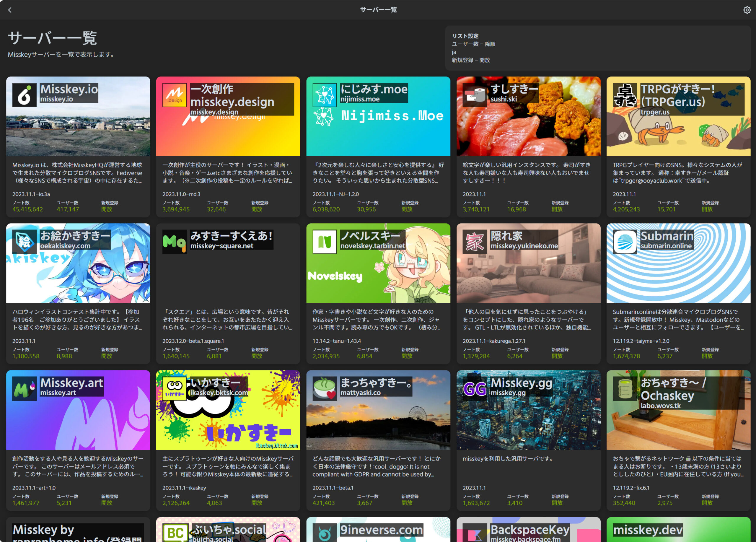
Task: Click the ユーザー数 – 降順 sort setting
Action: pyautogui.click(x=473, y=44)
